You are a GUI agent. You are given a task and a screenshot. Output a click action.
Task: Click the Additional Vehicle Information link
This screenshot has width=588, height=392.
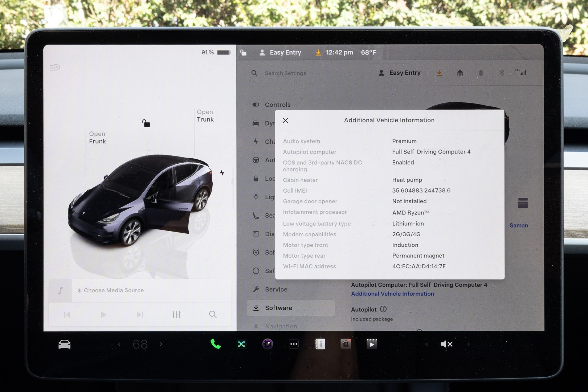[392, 294]
